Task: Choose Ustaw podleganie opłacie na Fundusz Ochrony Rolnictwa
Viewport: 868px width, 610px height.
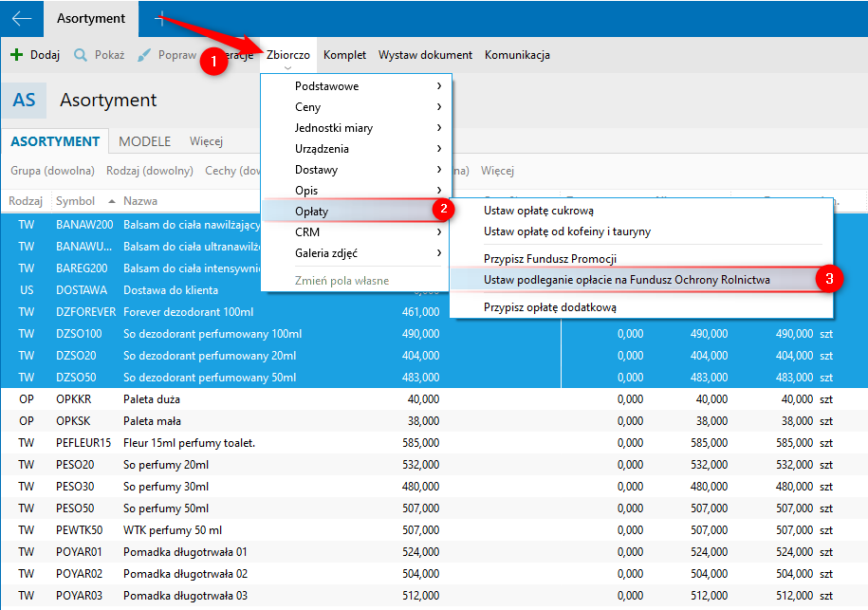Action: pyautogui.click(x=626, y=280)
